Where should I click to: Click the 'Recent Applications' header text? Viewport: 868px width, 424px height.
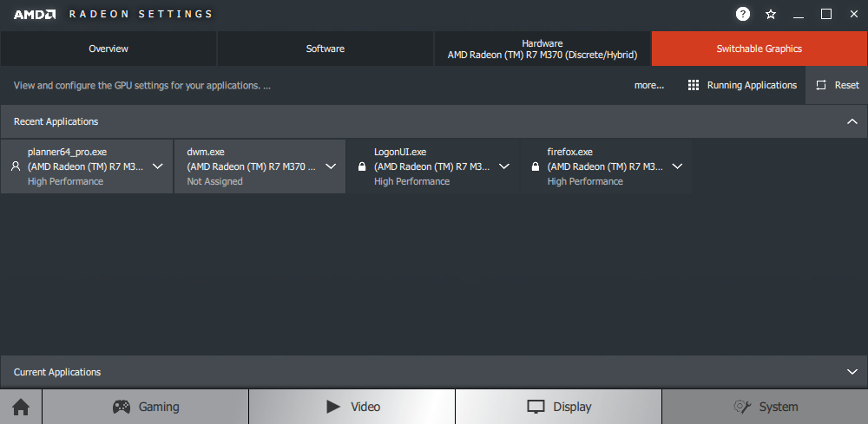click(x=56, y=121)
